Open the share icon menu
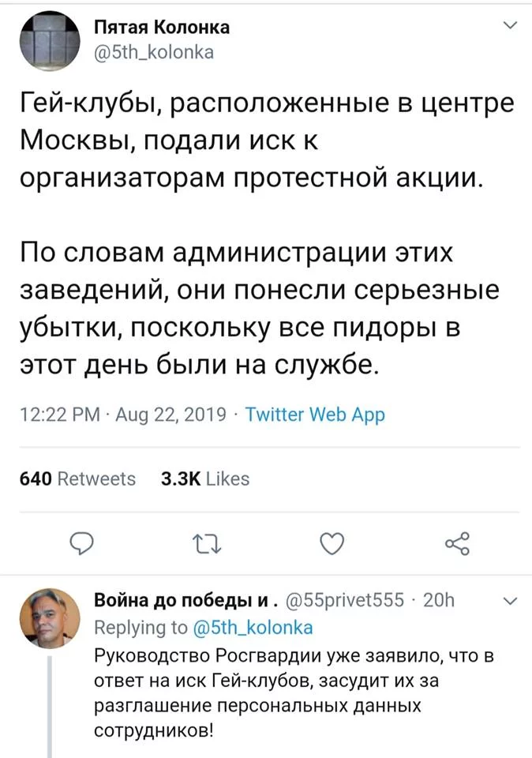Screen dimensions: 532x758 457,543
